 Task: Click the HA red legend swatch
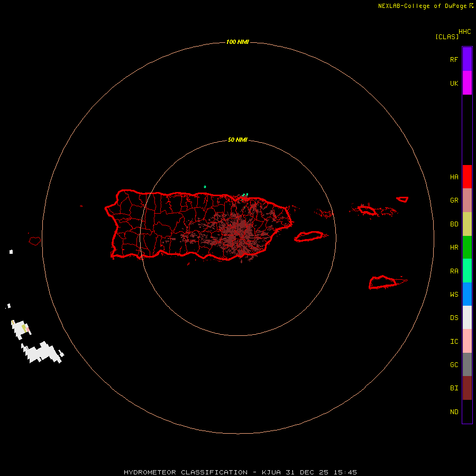pos(467,177)
